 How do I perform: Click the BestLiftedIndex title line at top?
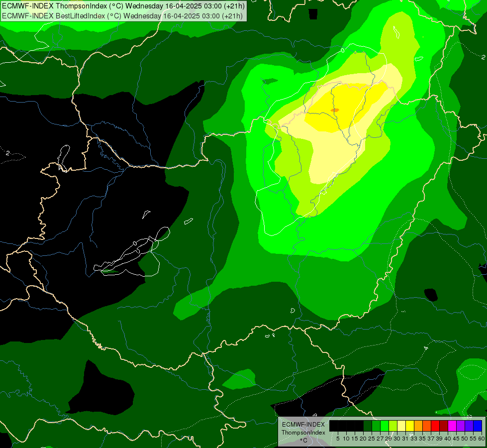pos(122,15)
